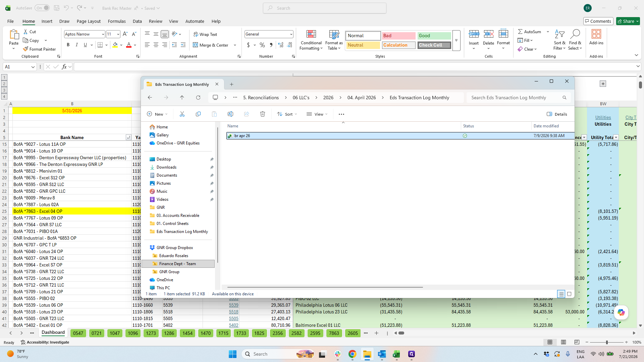
Task: Expand the Excel formula bar
Action: point(638,67)
